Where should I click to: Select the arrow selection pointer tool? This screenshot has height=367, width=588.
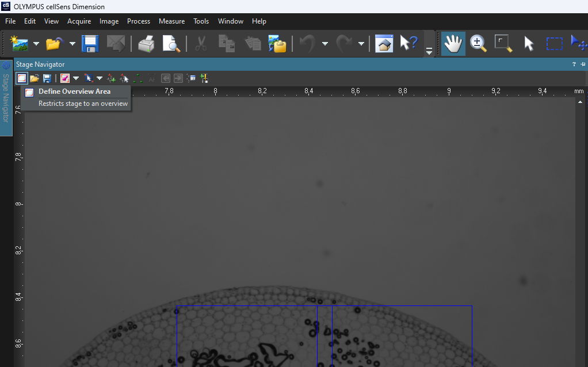click(x=529, y=44)
